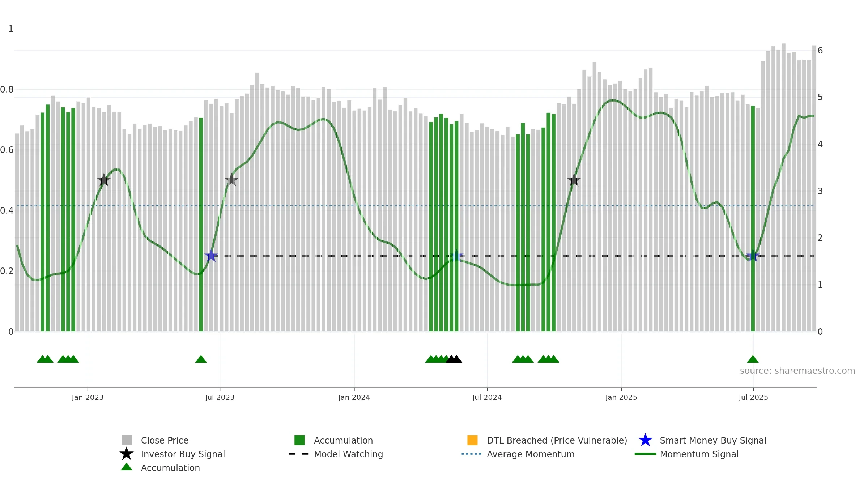Screen dimensions: 868x488
Task: Click the blue smart money star before Jul 2023
Action: pos(211,256)
